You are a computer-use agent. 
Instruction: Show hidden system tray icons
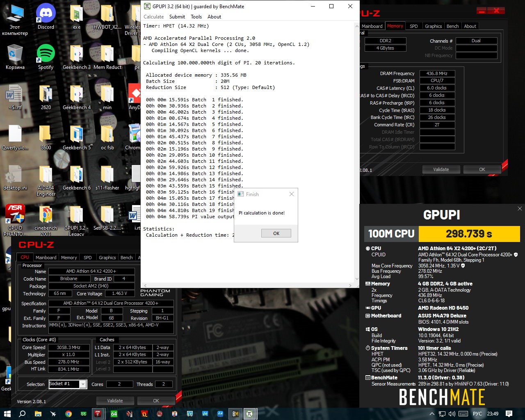pyautogui.click(x=432, y=414)
